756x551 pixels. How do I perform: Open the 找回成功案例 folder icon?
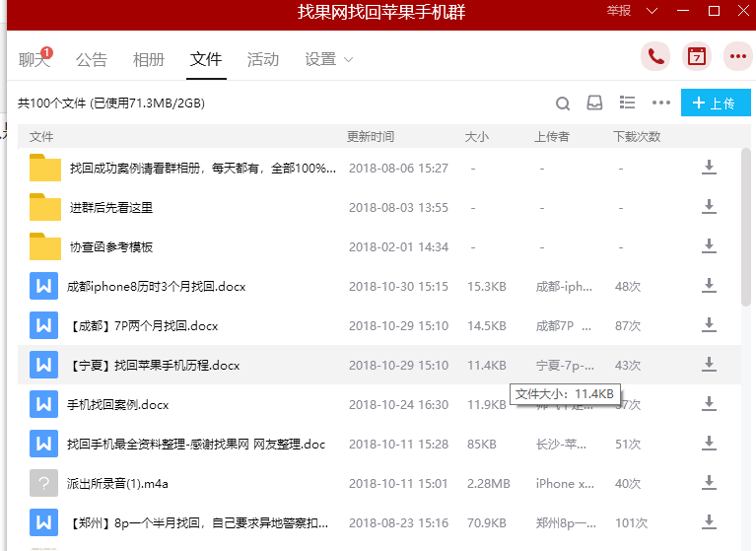[x=44, y=168]
